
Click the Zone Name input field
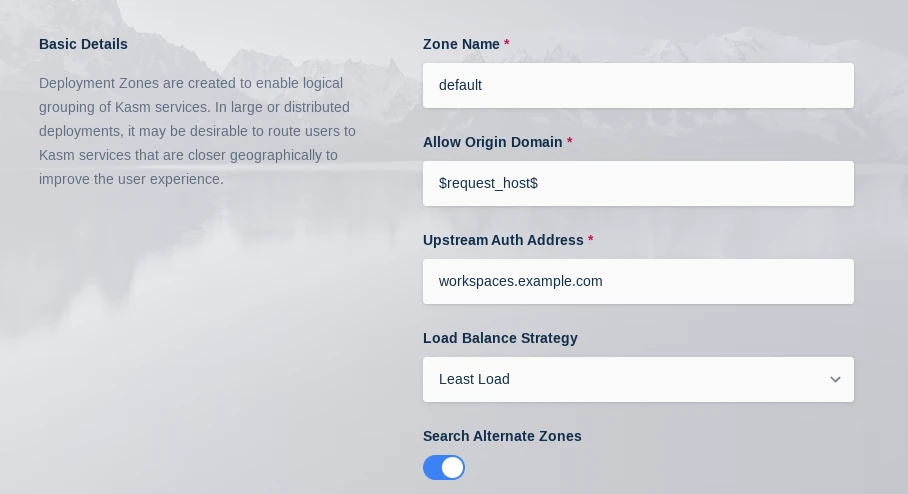click(638, 85)
